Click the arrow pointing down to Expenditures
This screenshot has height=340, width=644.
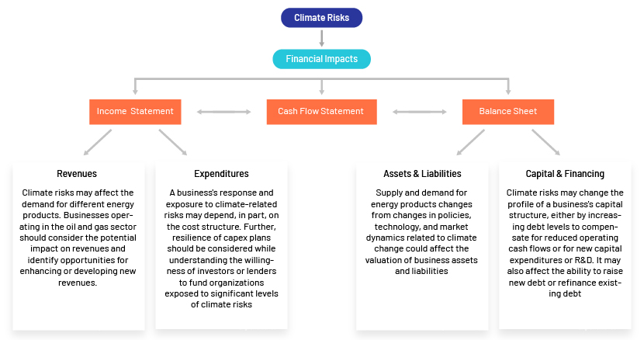[173, 142]
